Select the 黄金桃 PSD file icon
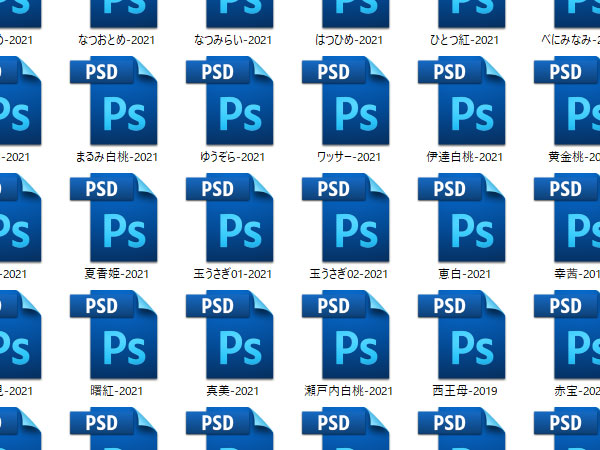Image resolution: width=600 pixels, height=450 pixels. tap(567, 101)
